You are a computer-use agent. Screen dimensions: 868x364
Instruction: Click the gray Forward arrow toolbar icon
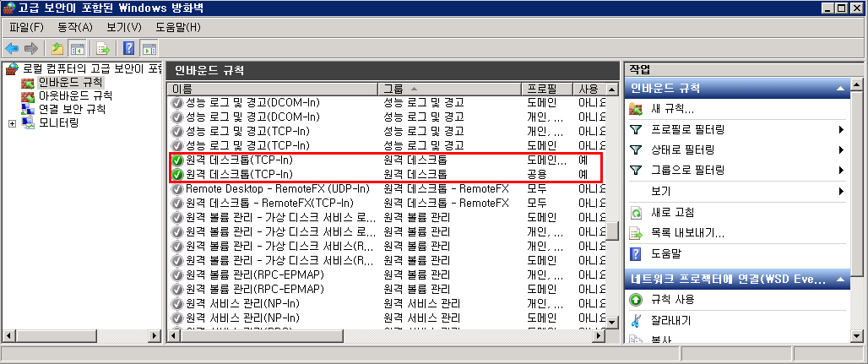(31, 48)
